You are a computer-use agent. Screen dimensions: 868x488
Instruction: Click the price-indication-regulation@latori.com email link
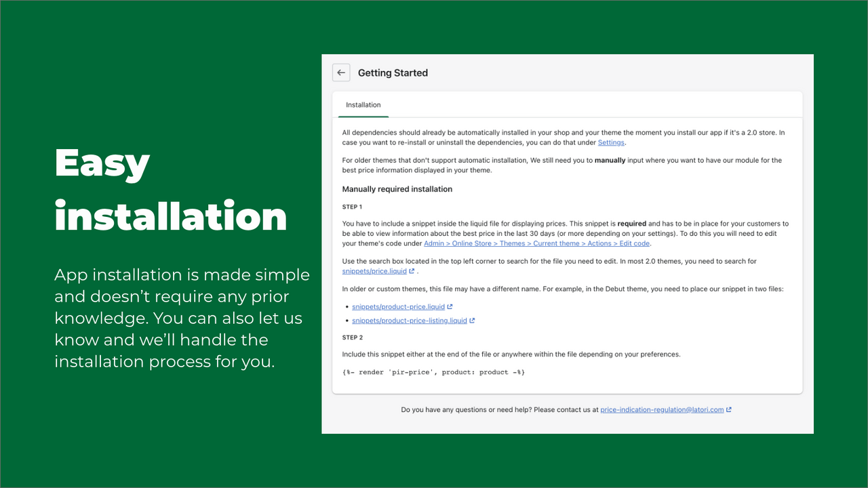pos(662,409)
